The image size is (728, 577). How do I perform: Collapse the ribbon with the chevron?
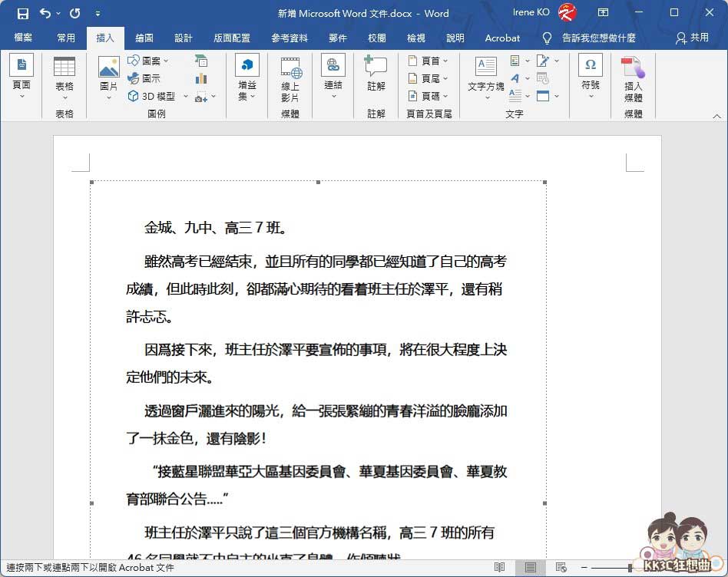coord(716,116)
